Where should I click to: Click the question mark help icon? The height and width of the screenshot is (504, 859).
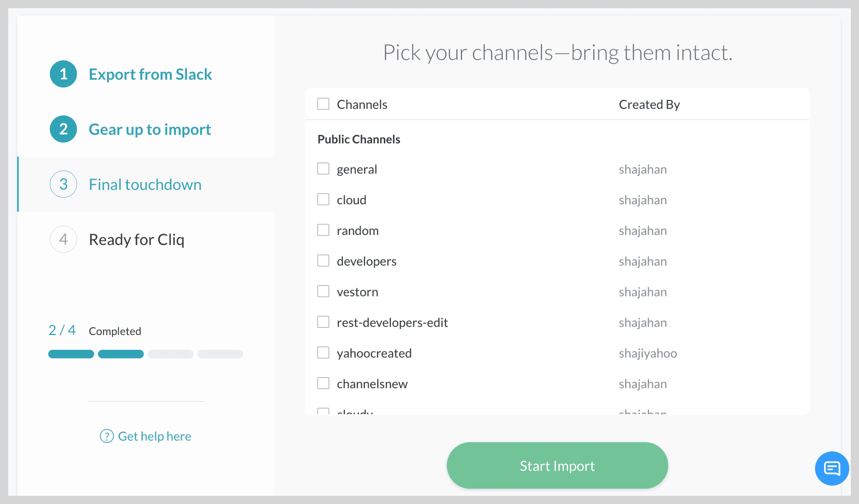pyautogui.click(x=107, y=436)
